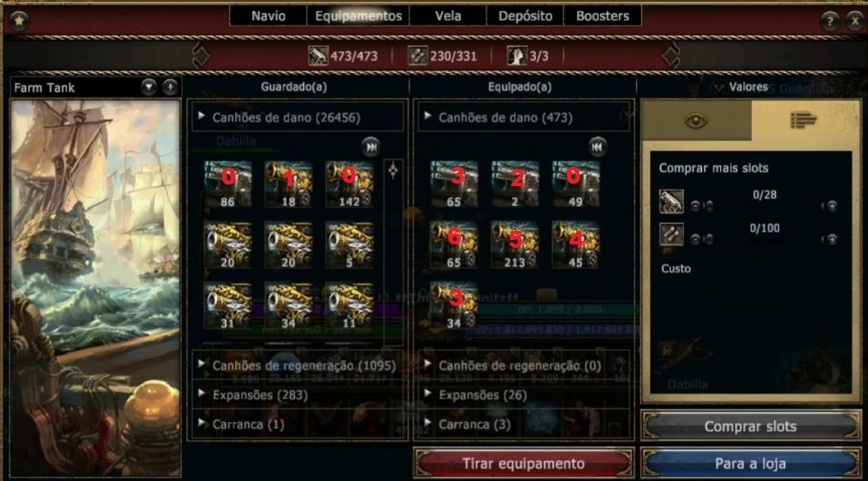868x481 pixels.
Task: Increase cannon slots with plus on 0/28 slider
Action: [831, 206]
